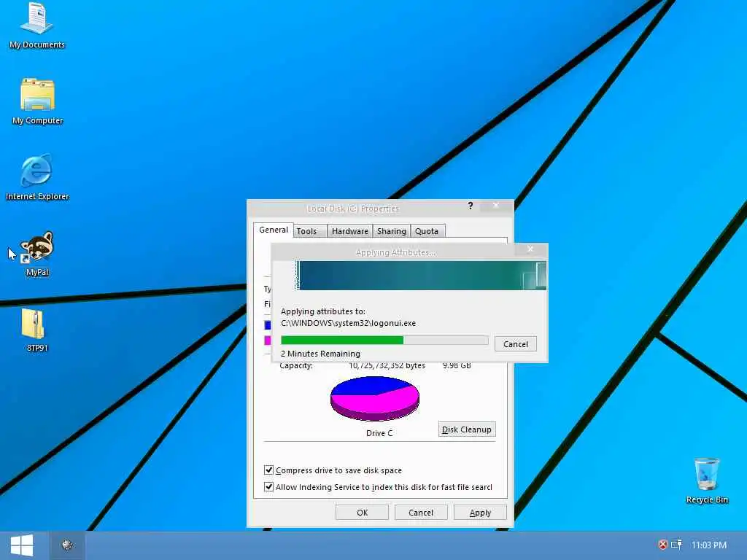Click the magenta free space color swatch
Viewport: 747px width, 560px height.
point(268,341)
